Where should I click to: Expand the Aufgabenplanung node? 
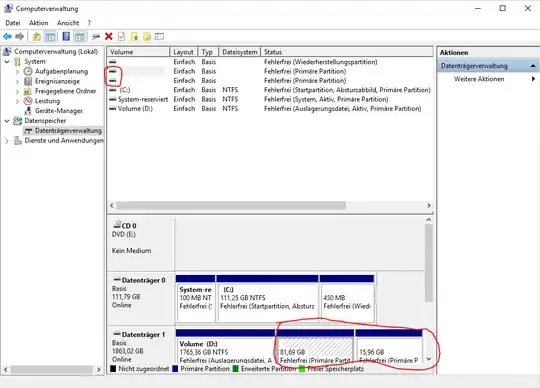(17, 72)
